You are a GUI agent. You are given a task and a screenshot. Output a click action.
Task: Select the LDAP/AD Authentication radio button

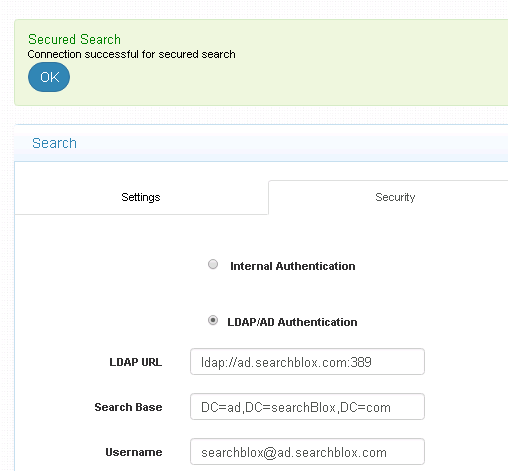click(213, 320)
